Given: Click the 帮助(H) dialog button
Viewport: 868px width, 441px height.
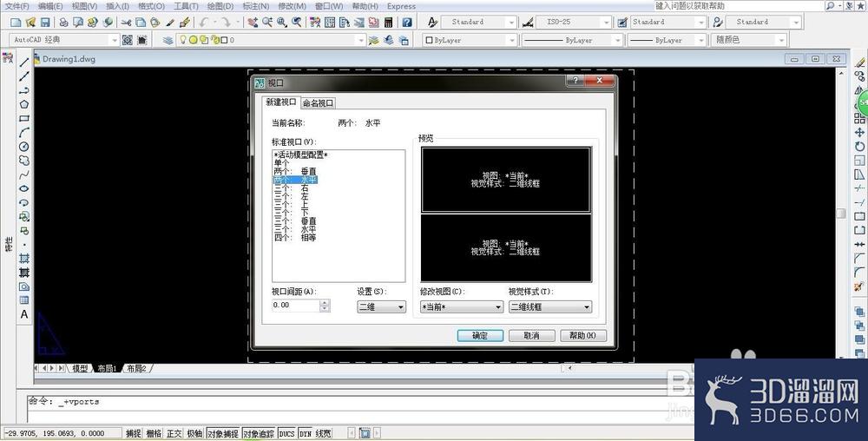Looking at the screenshot, I should click(583, 336).
